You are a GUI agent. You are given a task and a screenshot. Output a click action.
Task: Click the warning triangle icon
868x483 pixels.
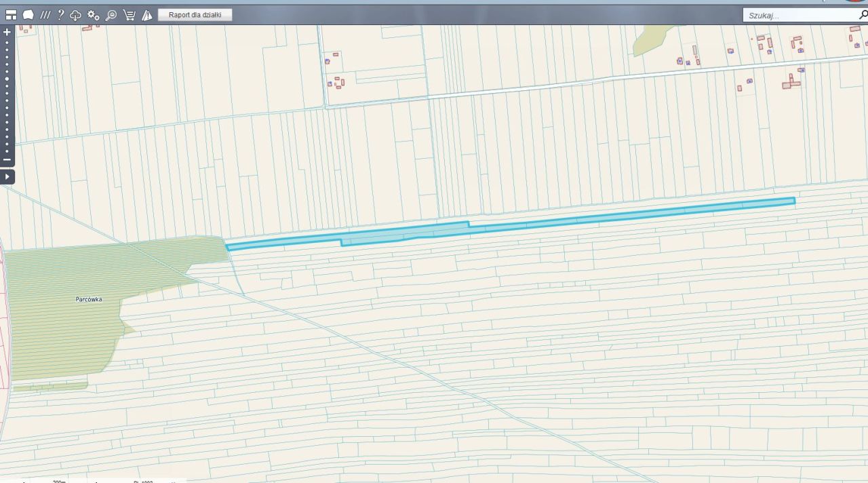(x=146, y=15)
